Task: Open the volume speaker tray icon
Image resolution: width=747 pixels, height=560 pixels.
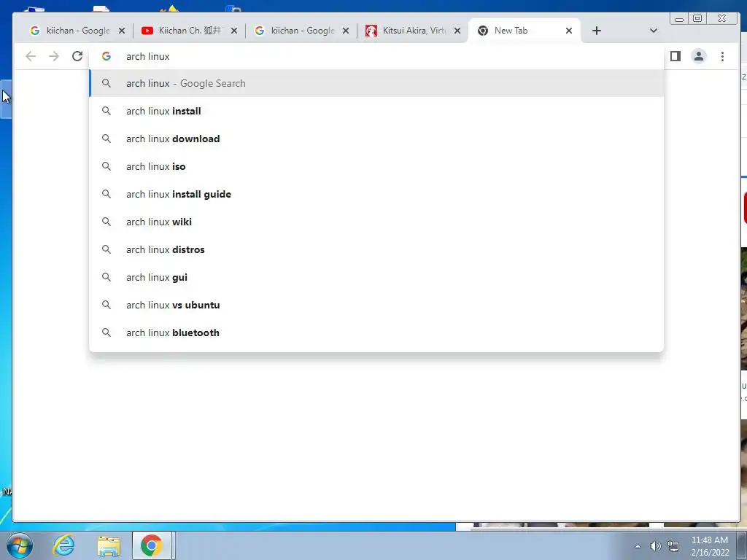Action: pos(656,546)
